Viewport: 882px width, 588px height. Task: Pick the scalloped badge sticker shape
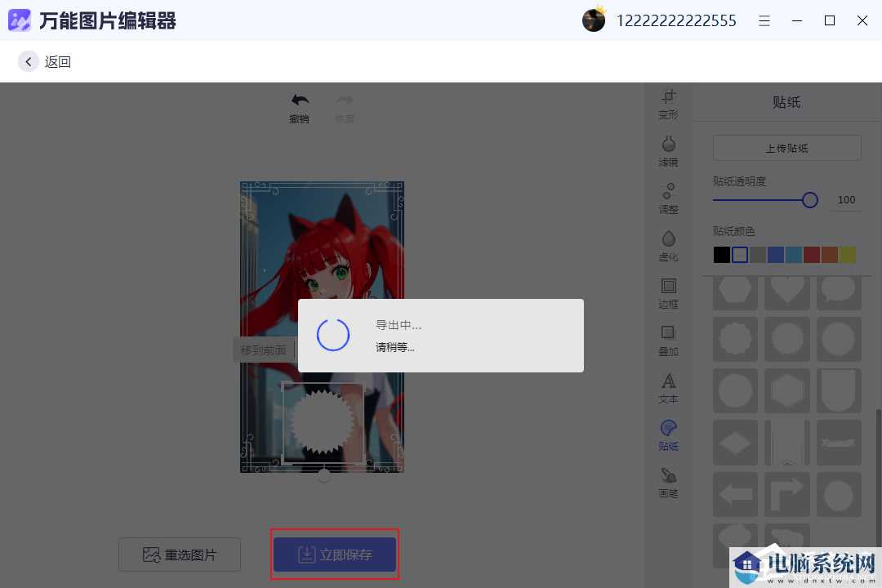(x=735, y=339)
